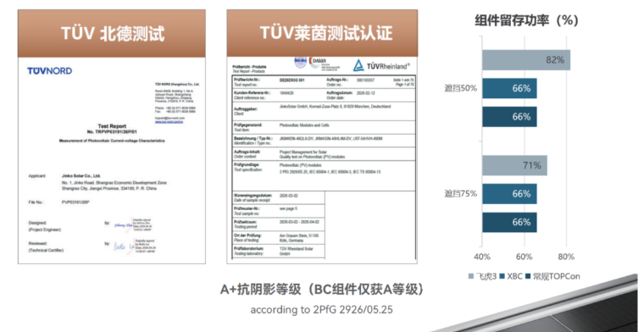The width and height of the screenshot is (644, 332).
Task: Click the report number DE26D93G 001
Action: (x=292, y=80)
